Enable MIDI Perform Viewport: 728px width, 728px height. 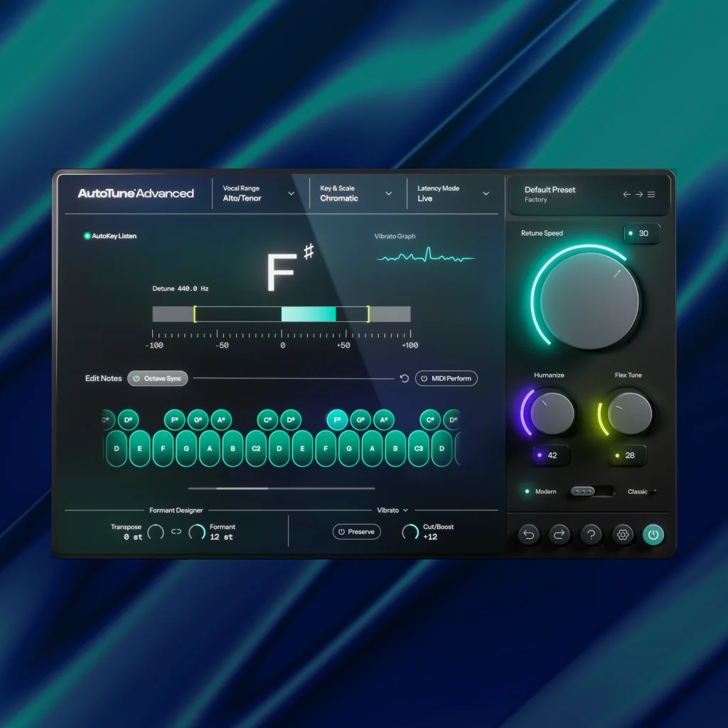(446, 378)
